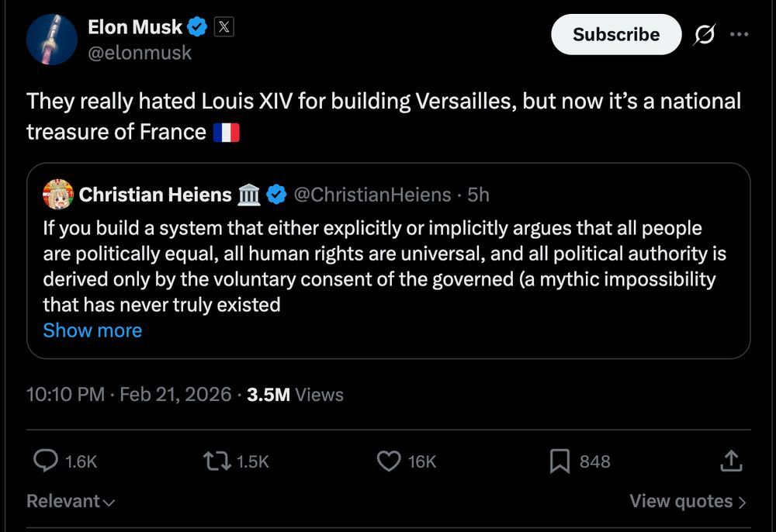Open View quotes chevron link

pos(688,502)
